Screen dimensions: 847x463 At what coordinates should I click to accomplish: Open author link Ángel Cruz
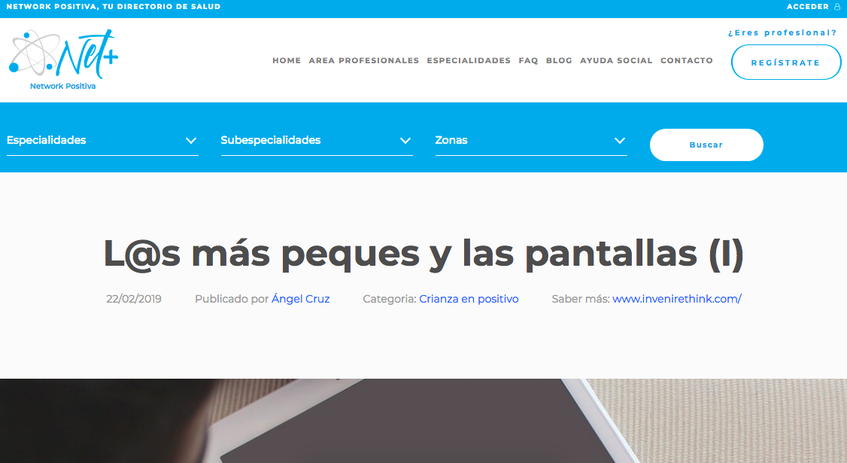tap(300, 299)
